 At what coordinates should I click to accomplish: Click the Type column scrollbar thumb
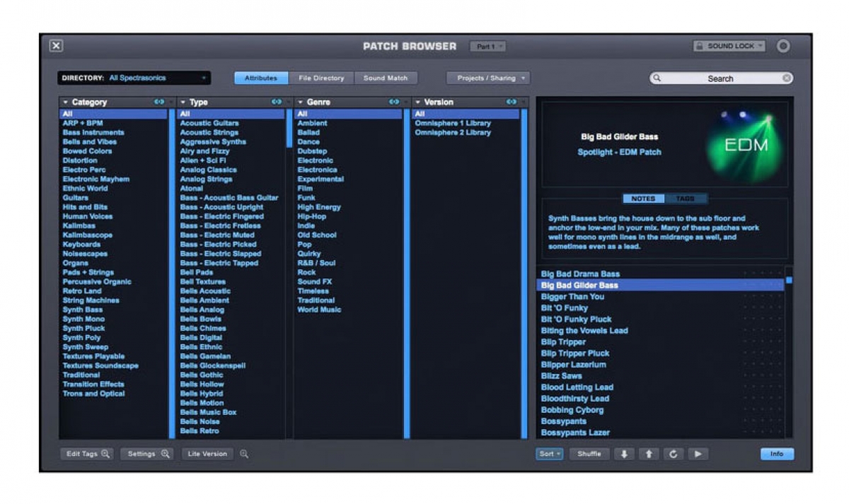click(x=289, y=128)
